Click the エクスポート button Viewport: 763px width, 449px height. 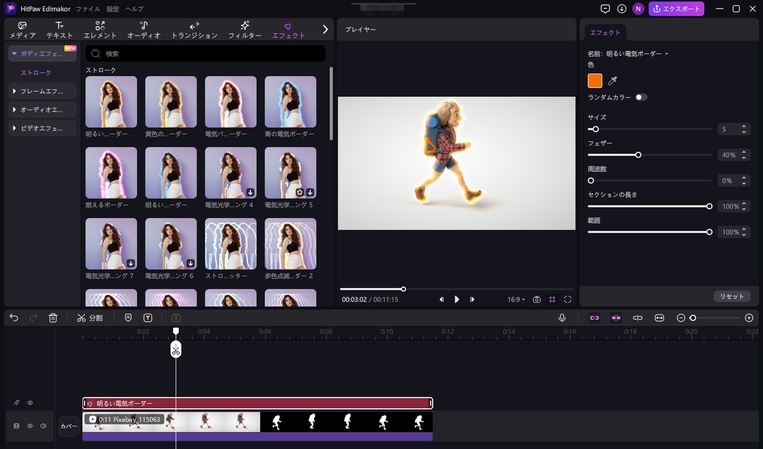click(677, 9)
